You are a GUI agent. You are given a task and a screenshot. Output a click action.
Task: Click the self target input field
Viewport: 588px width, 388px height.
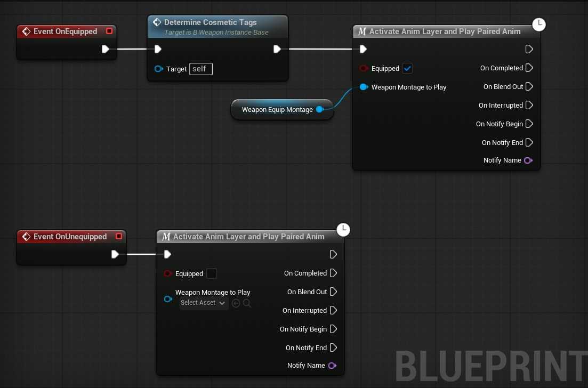coord(200,69)
